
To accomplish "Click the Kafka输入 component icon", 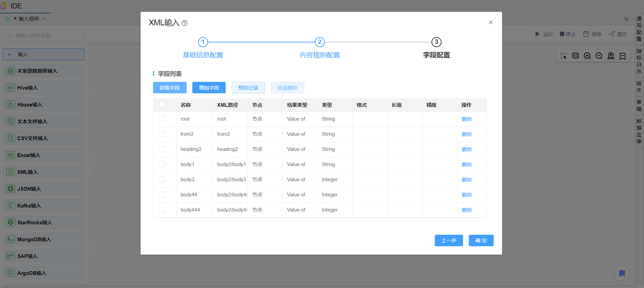I will pyautogui.click(x=11, y=205).
